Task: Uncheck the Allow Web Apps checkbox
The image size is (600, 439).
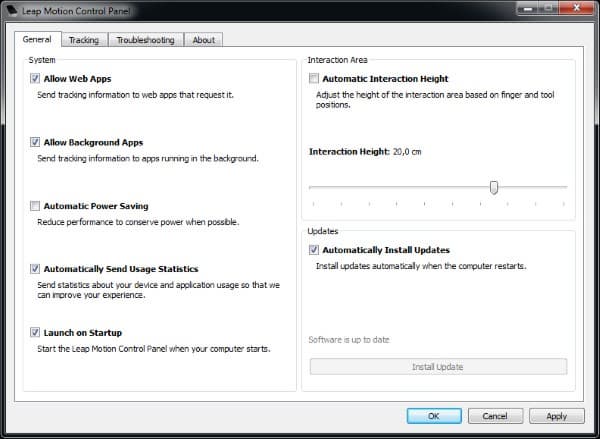Action: tap(35, 78)
